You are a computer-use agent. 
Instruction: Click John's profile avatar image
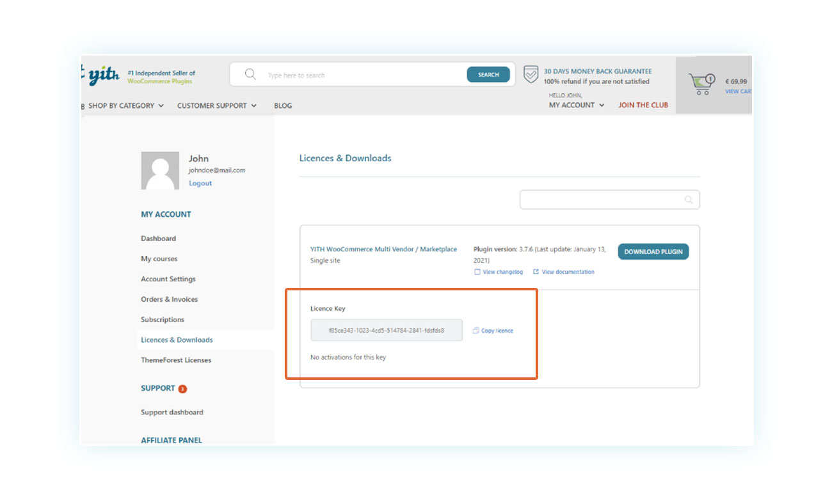pos(160,171)
